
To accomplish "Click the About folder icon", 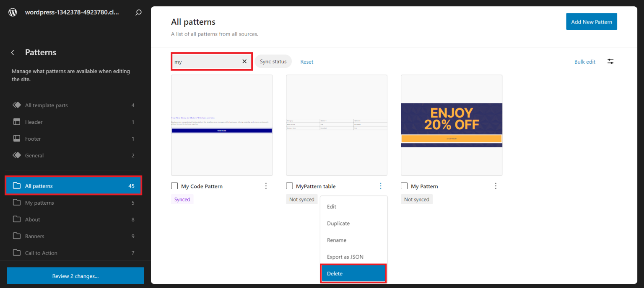I will tap(17, 219).
